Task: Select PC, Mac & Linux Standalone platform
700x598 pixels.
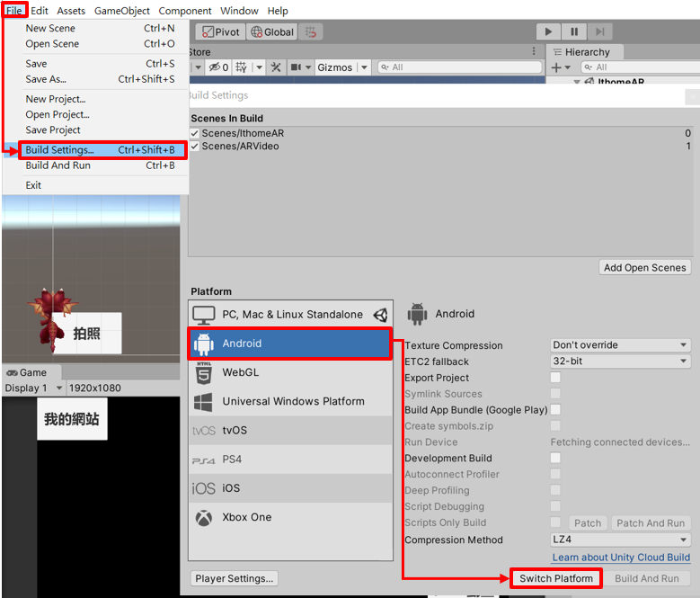Action: pos(290,315)
